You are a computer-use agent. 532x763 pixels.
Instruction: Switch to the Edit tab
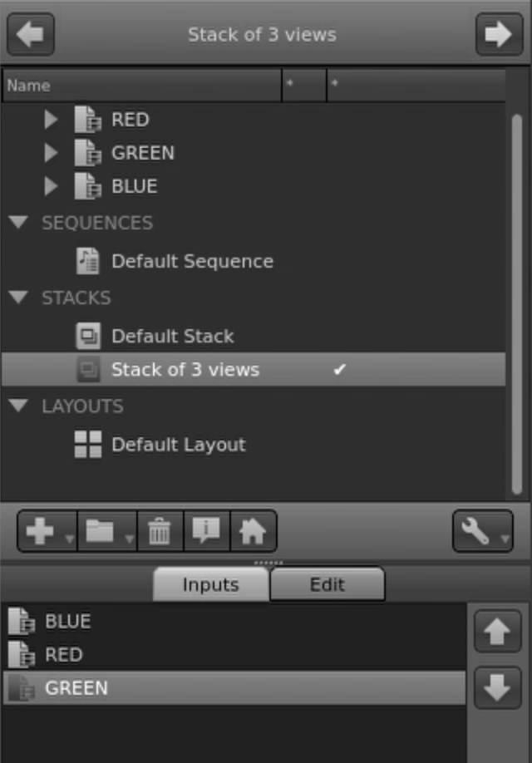(x=327, y=584)
